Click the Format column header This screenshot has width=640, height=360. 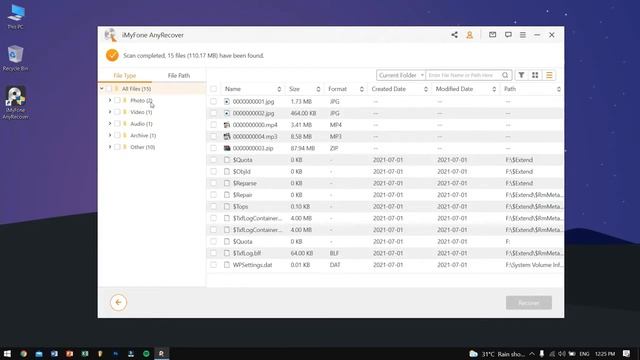338,89
